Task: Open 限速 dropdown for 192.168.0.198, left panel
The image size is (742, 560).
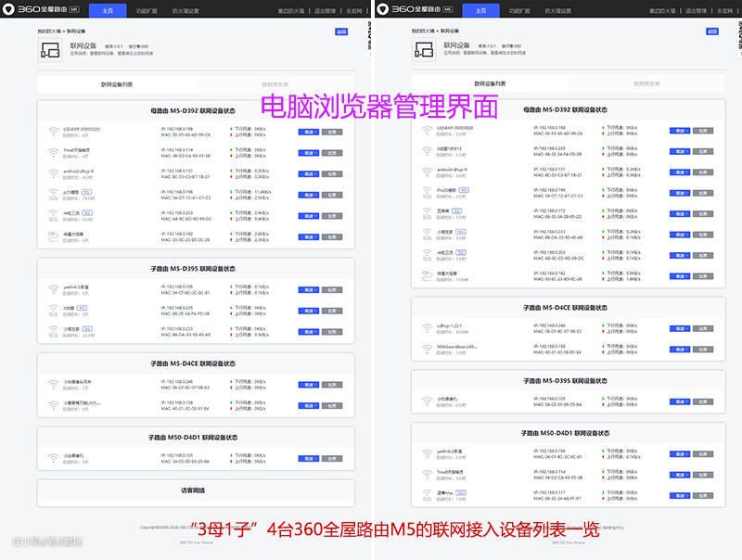Action: coord(308,132)
